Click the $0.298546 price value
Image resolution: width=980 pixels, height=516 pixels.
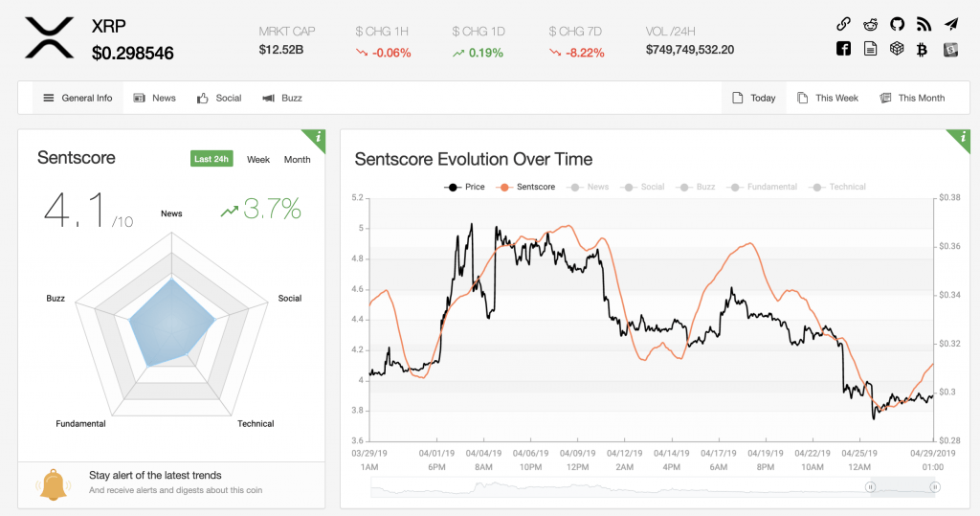click(x=132, y=54)
